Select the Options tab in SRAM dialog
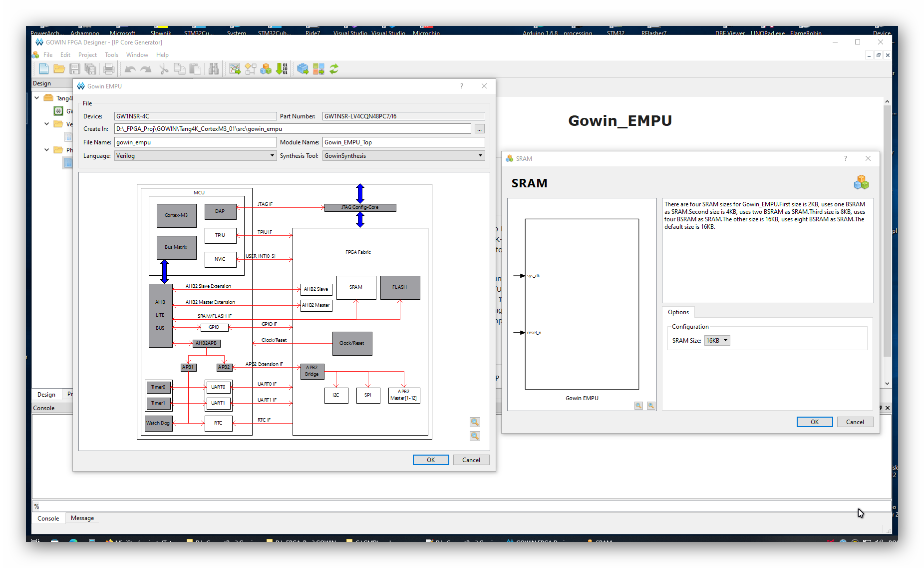924x568 pixels. 678,312
